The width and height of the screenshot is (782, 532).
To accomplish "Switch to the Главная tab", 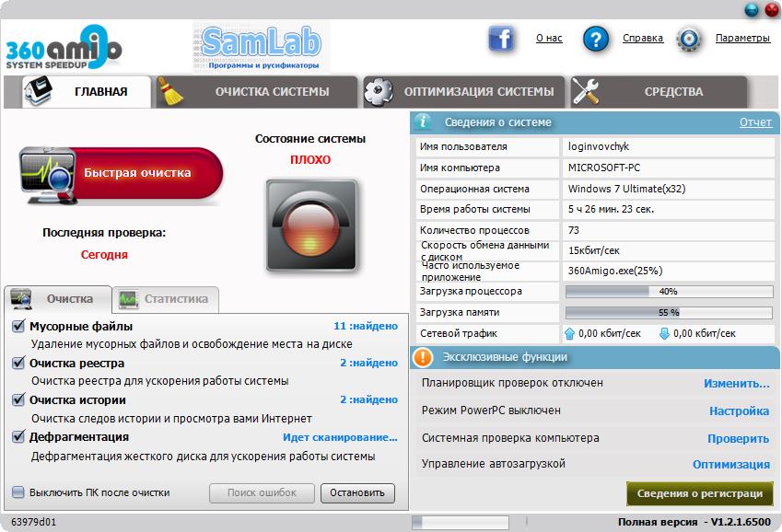I will coord(86,92).
